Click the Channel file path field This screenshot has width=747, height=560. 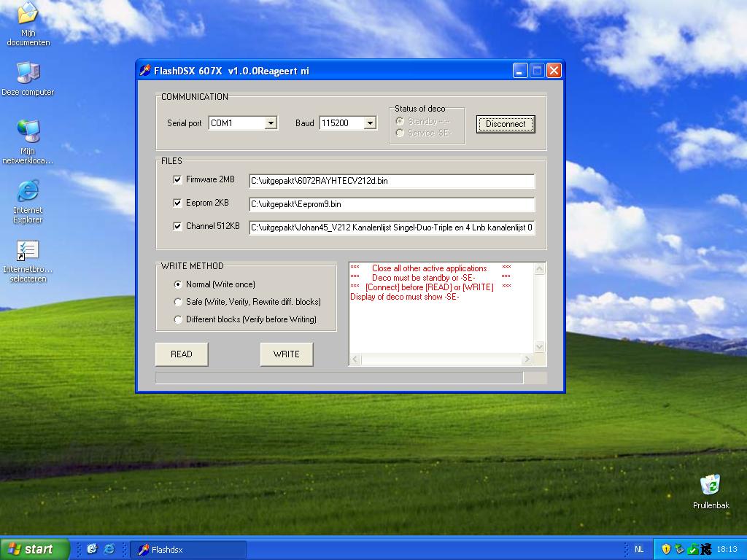point(392,227)
